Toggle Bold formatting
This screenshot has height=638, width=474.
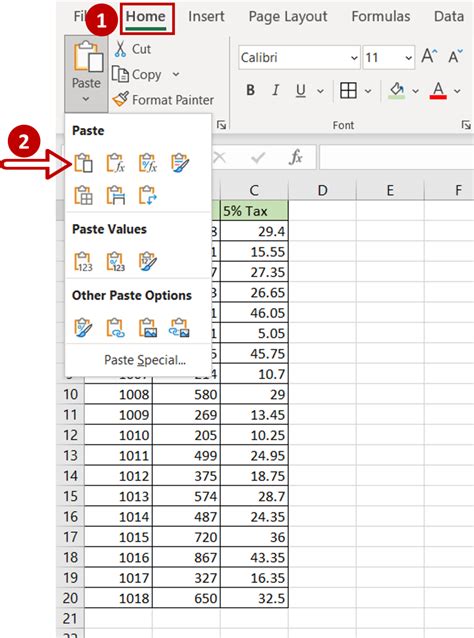click(x=251, y=90)
